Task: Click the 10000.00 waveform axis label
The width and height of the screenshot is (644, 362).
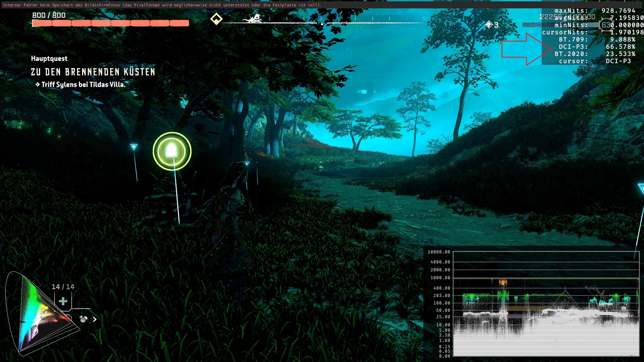Action: (439, 252)
